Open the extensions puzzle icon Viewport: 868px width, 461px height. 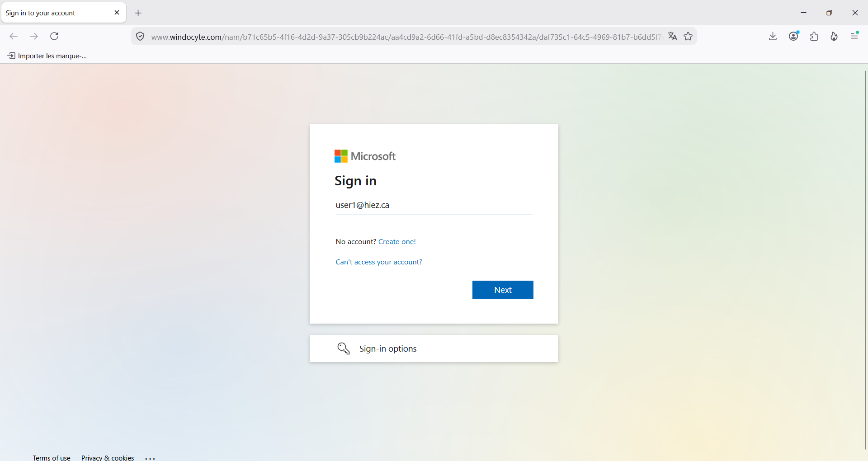coord(814,37)
